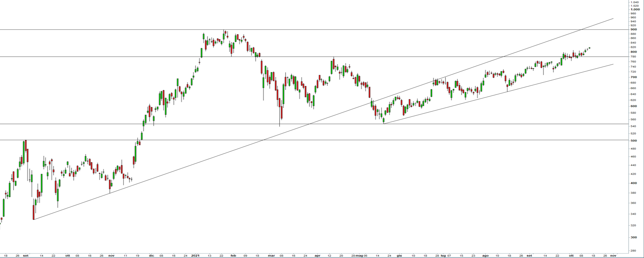Screen dimensions: 644x258
Task: Click the ago month marker on the time axis
Action: [x=485, y=256]
